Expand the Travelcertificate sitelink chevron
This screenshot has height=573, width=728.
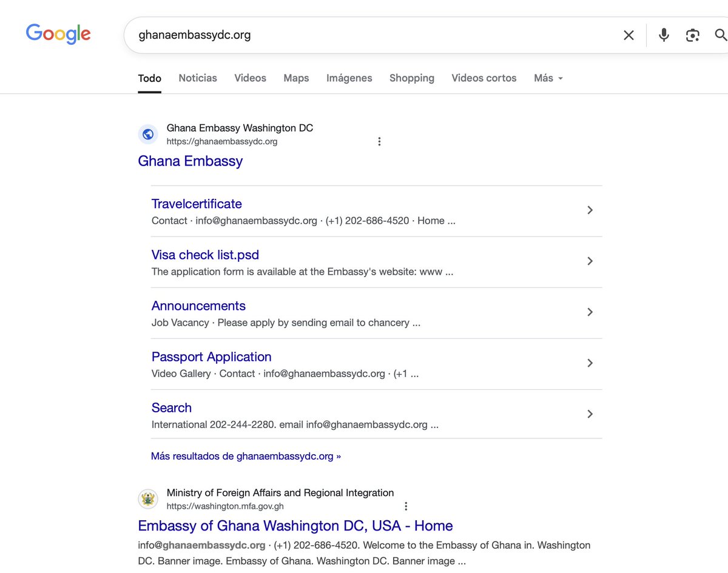tap(590, 210)
